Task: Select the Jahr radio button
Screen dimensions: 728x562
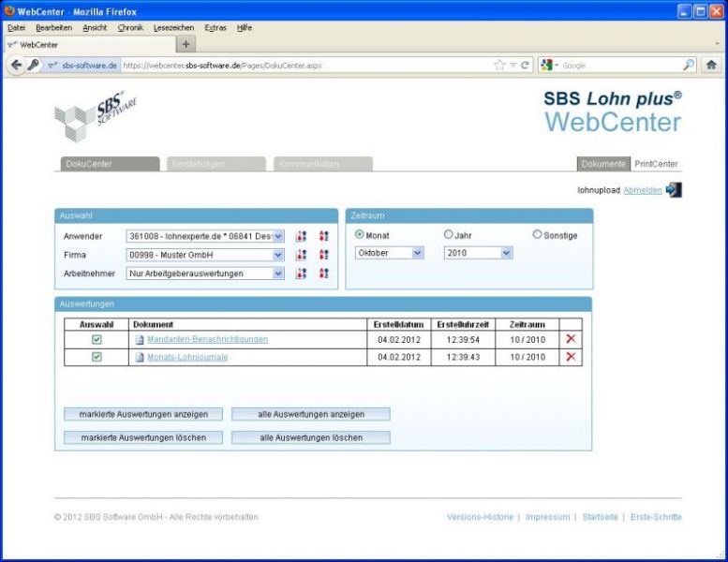Action: [x=449, y=235]
